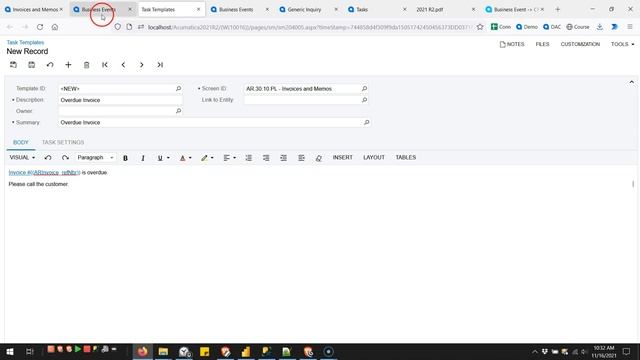This screenshot has height=360, width=640.
Task: Click the CUSTOMIZATION button
Action: tap(580, 44)
